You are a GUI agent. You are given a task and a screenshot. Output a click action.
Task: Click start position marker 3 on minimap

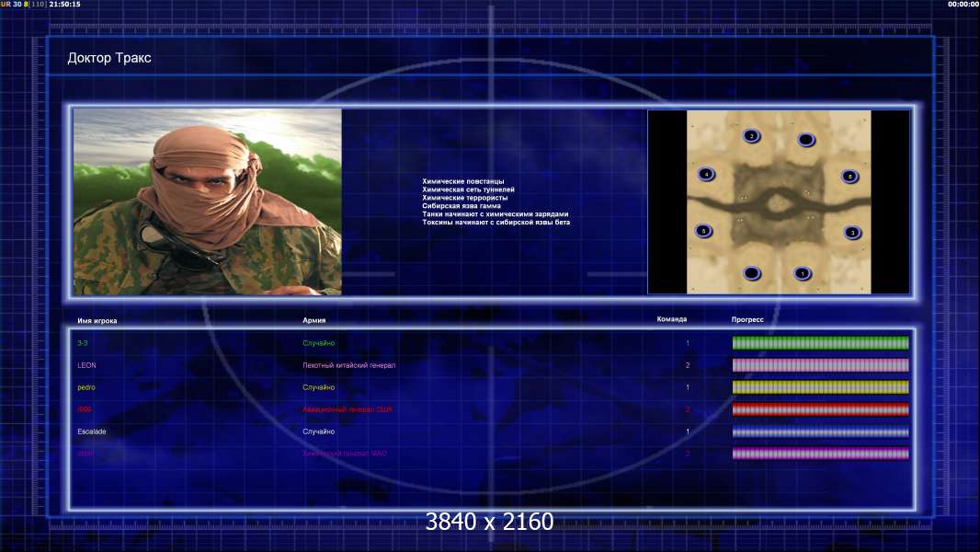(x=852, y=233)
